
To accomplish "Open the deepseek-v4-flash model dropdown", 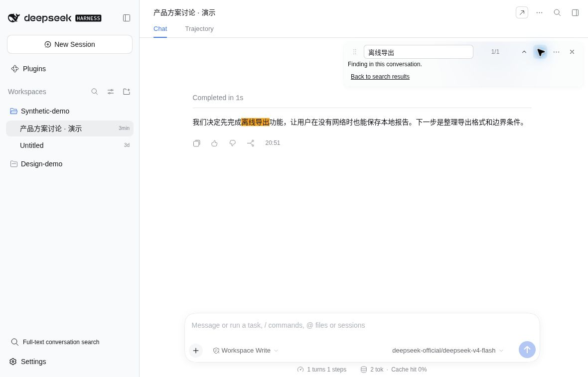I will (x=447, y=351).
